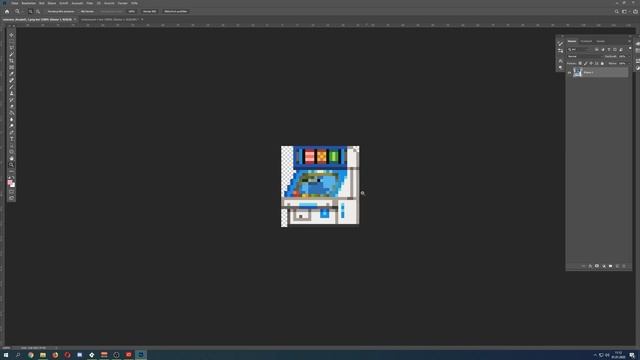This screenshot has width=640, height=360.
Task: Select the Crop tool
Action: click(x=11, y=61)
